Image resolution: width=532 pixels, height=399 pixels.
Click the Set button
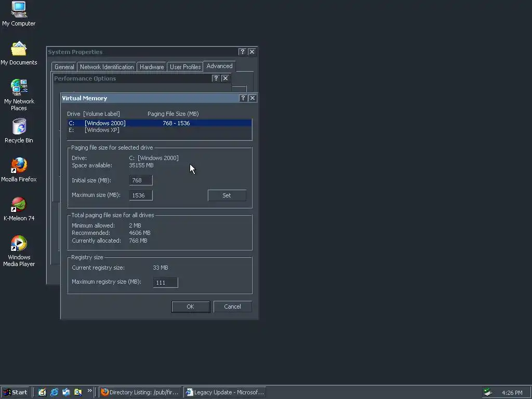click(x=227, y=195)
